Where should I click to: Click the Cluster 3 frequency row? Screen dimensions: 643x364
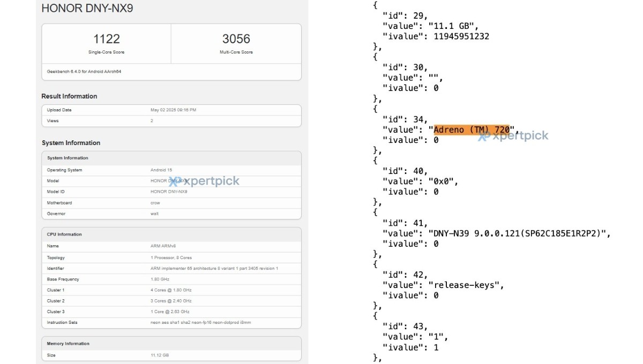[171, 312]
